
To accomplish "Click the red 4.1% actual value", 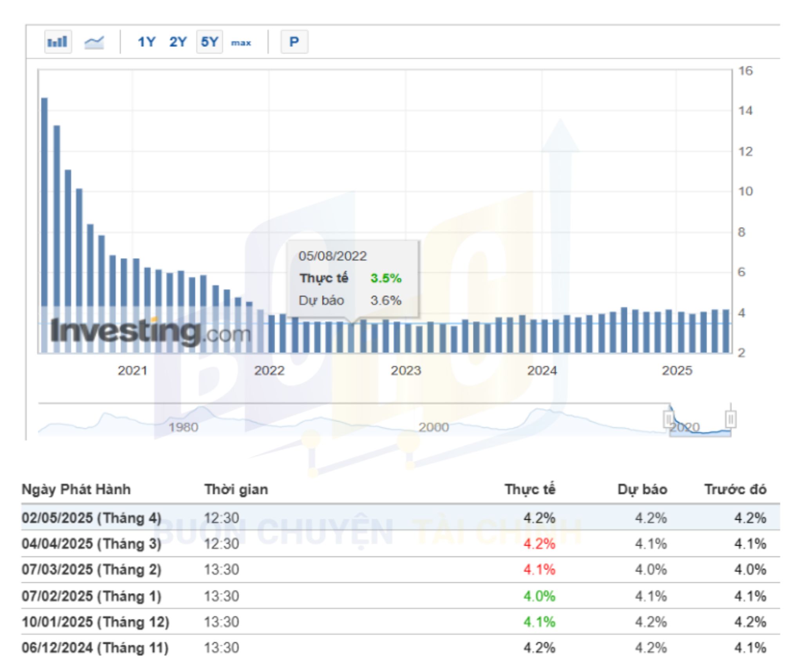I will click(539, 569).
